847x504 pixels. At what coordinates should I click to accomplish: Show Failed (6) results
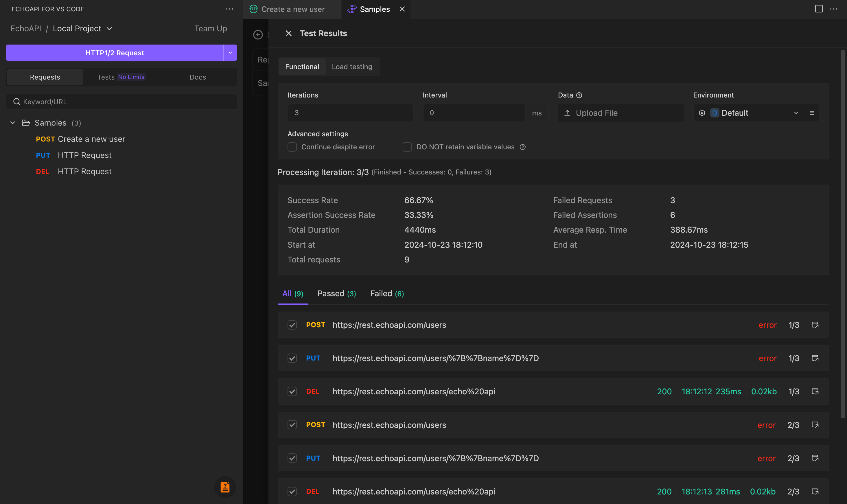click(387, 293)
